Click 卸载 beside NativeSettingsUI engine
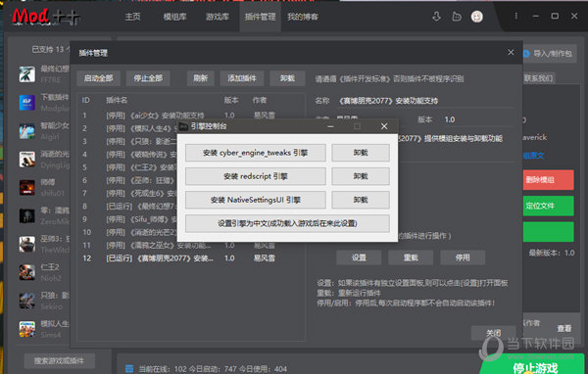 [361, 200]
